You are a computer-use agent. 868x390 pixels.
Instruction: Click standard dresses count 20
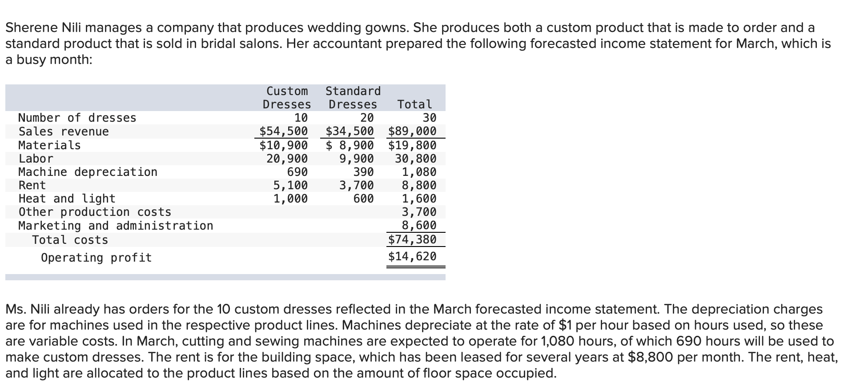pos(367,118)
